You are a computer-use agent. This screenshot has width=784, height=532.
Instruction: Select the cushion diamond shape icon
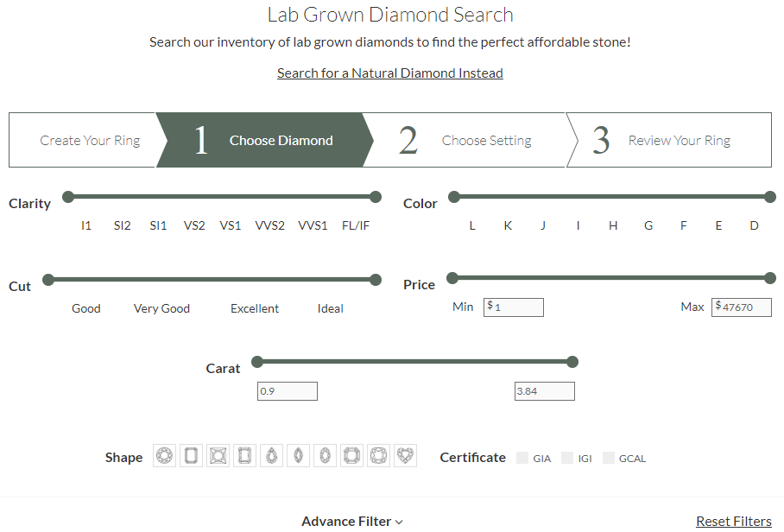[378, 456]
